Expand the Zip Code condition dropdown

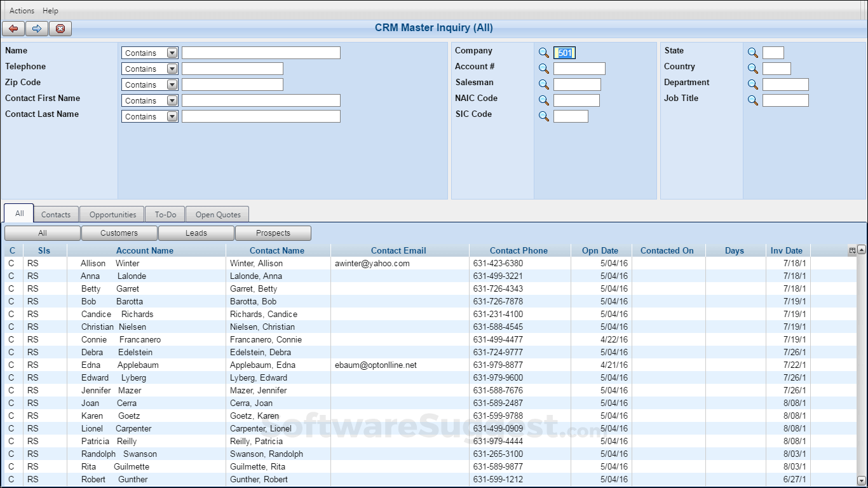point(172,85)
